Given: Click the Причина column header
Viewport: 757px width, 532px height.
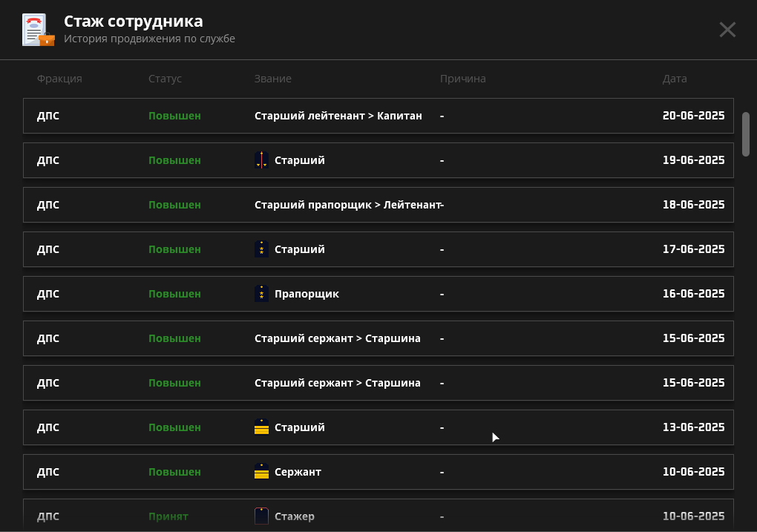Looking at the screenshot, I should tap(462, 79).
